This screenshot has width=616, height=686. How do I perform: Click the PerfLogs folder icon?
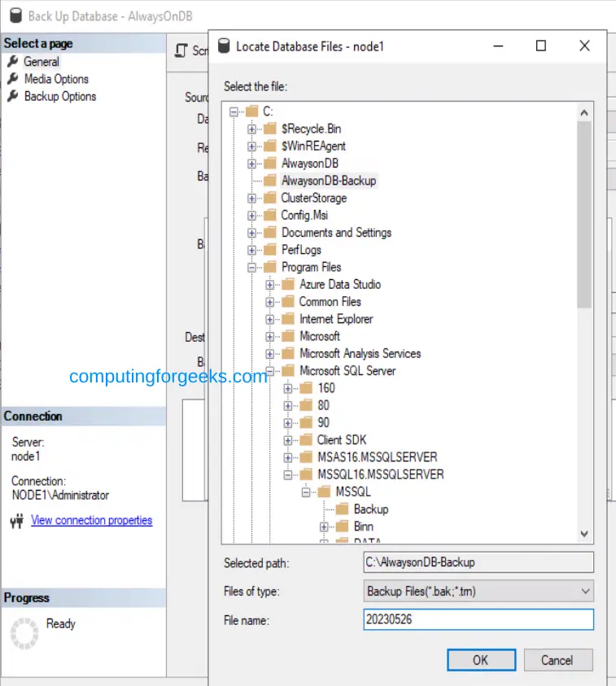(x=270, y=250)
